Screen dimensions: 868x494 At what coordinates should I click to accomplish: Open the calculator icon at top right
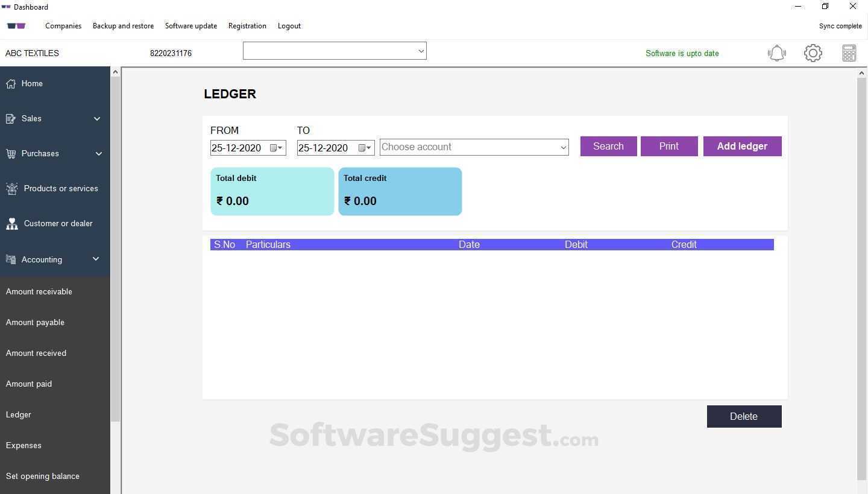[849, 53]
